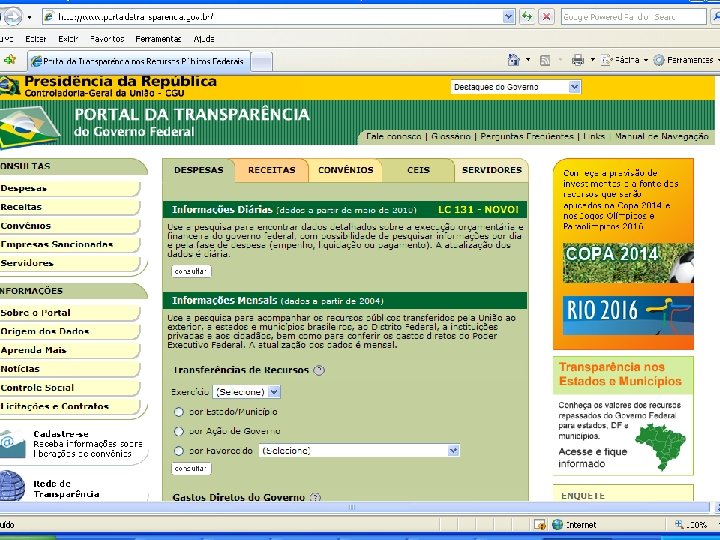Switch to the DESPESAS tab

198,170
